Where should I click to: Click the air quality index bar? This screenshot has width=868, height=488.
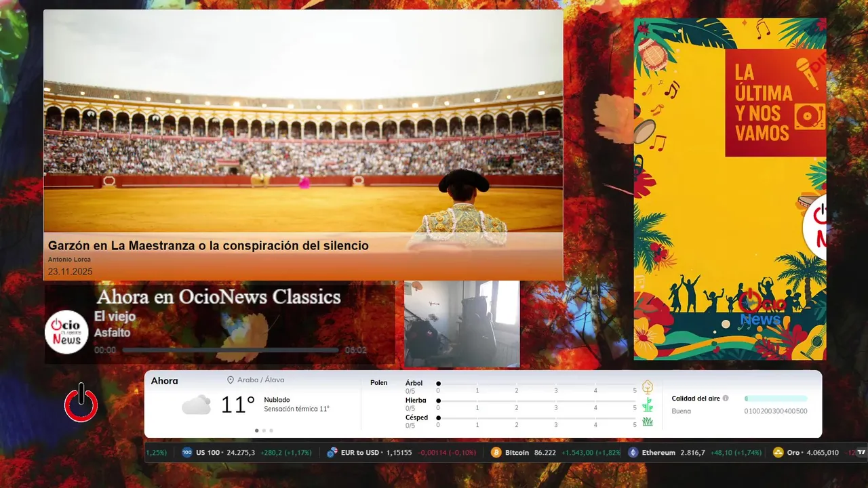coord(776,399)
